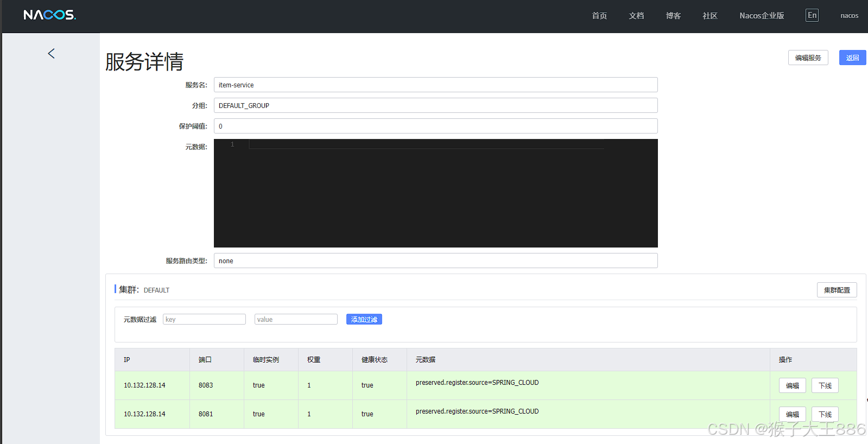
Task: Open the 文档 menu item
Action: pos(636,16)
